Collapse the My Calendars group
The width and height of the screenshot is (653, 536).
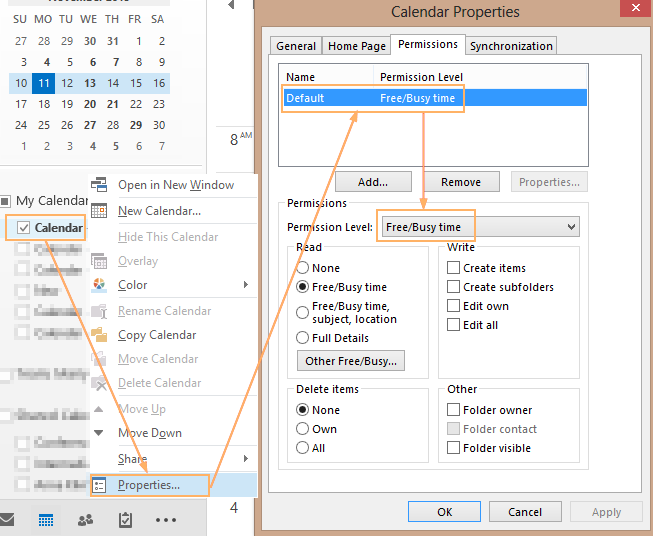(x=5, y=201)
